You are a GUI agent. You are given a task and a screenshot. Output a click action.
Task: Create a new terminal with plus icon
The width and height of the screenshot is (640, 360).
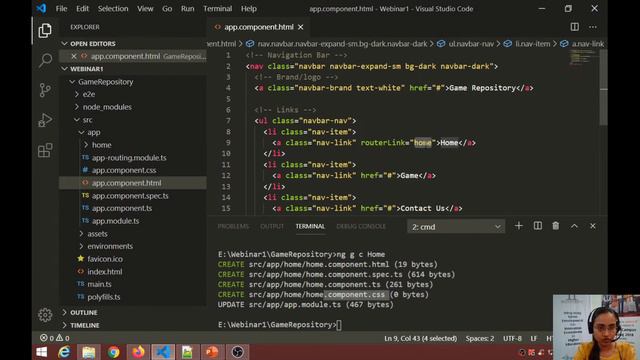tap(518, 226)
